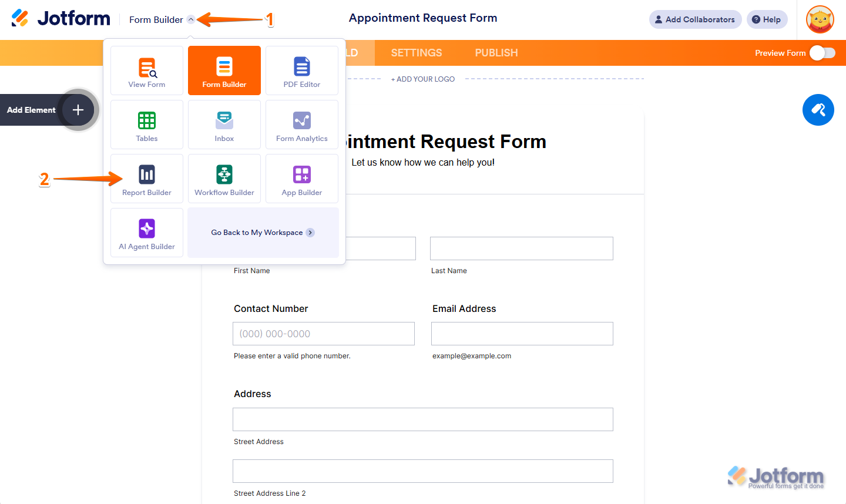This screenshot has width=846, height=504.
Task: Click the Add Your Logo placeholder
Action: [423, 79]
